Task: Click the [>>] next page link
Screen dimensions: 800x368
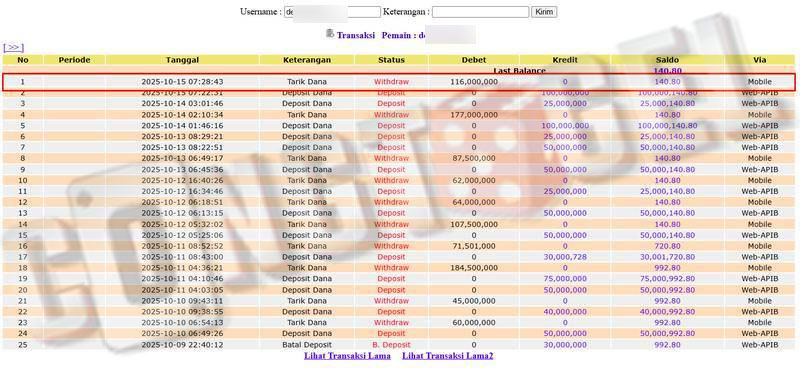Action: (x=13, y=47)
